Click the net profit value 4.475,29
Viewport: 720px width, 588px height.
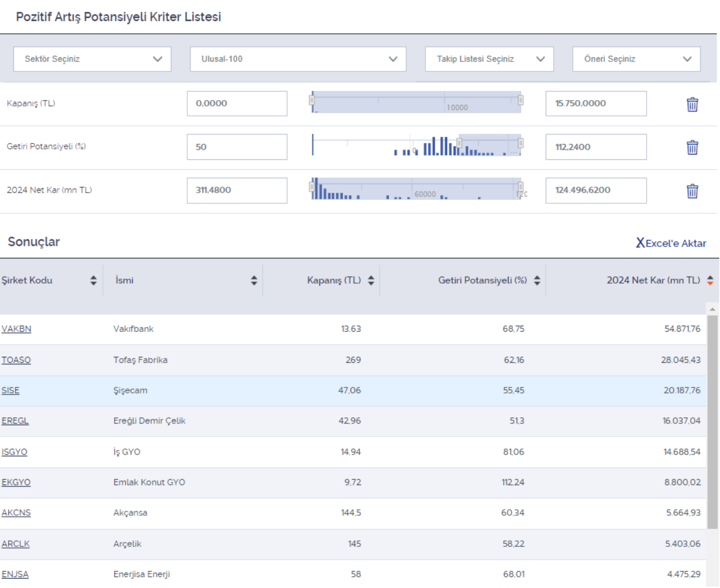pyautogui.click(x=684, y=575)
